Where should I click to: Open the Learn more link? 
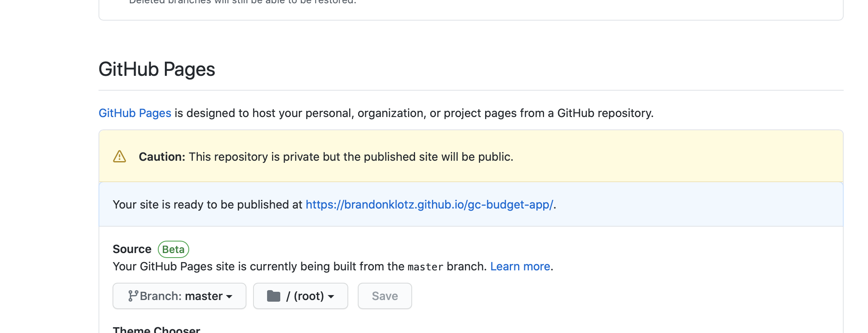click(520, 266)
